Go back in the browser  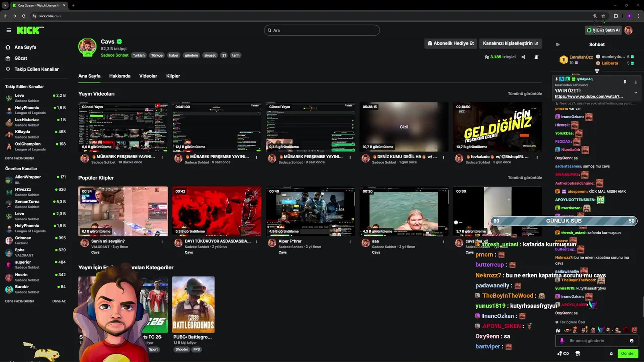pyautogui.click(x=6, y=16)
